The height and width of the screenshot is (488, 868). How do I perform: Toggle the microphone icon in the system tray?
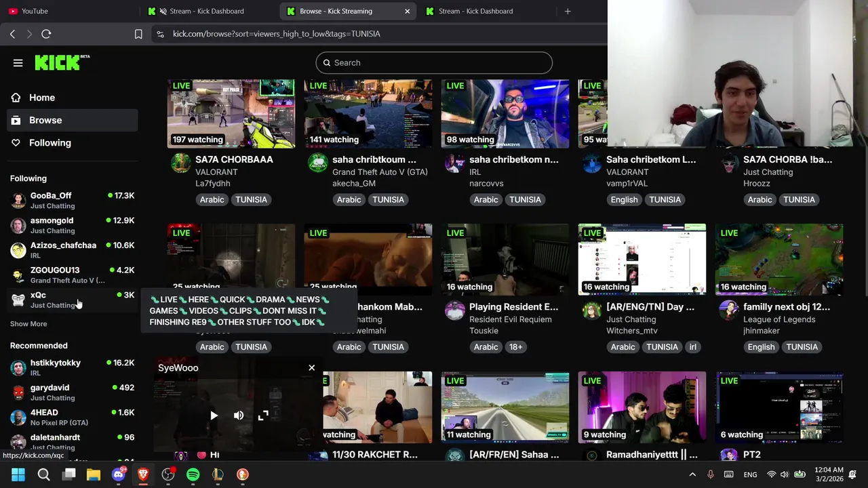tap(711, 474)
